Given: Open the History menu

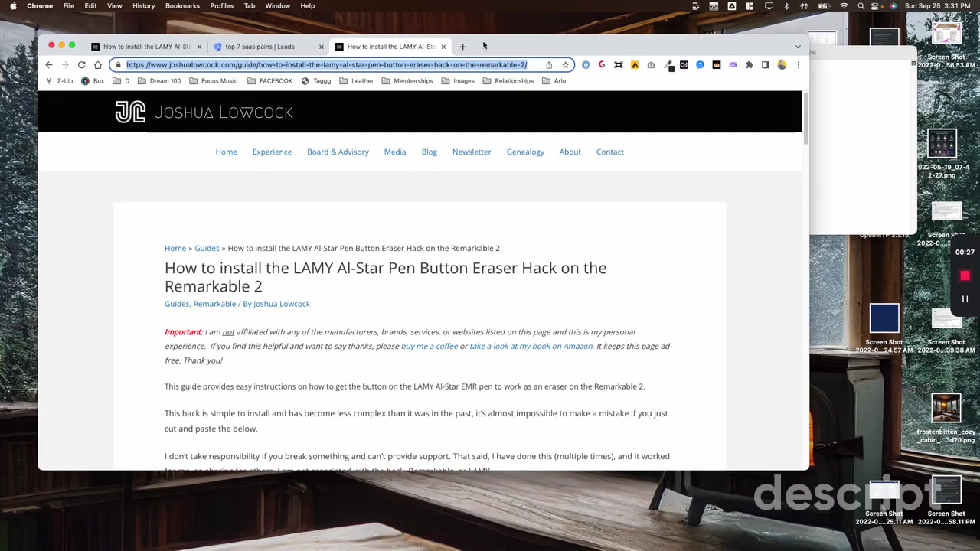Looking at the screenshot, I should point(143,6).
